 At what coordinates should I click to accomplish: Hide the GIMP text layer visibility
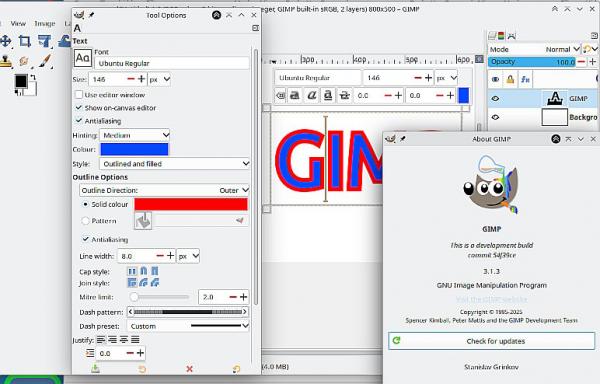pos(495,99)
